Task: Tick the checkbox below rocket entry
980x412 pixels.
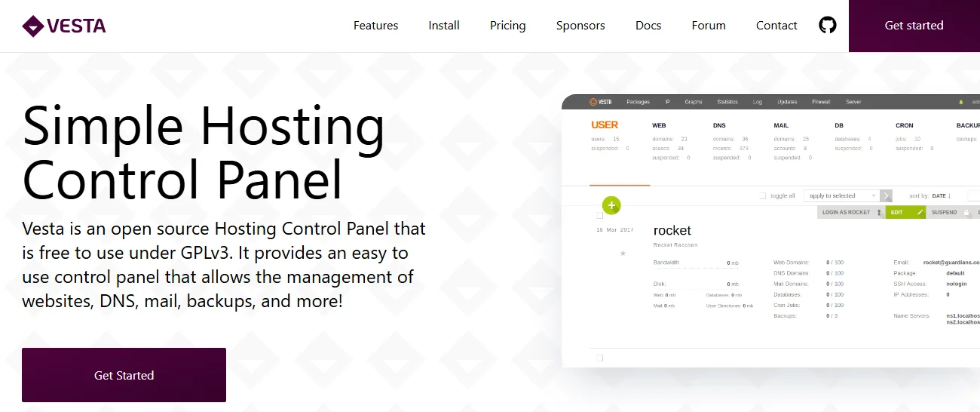Action: tap(600, 358)
